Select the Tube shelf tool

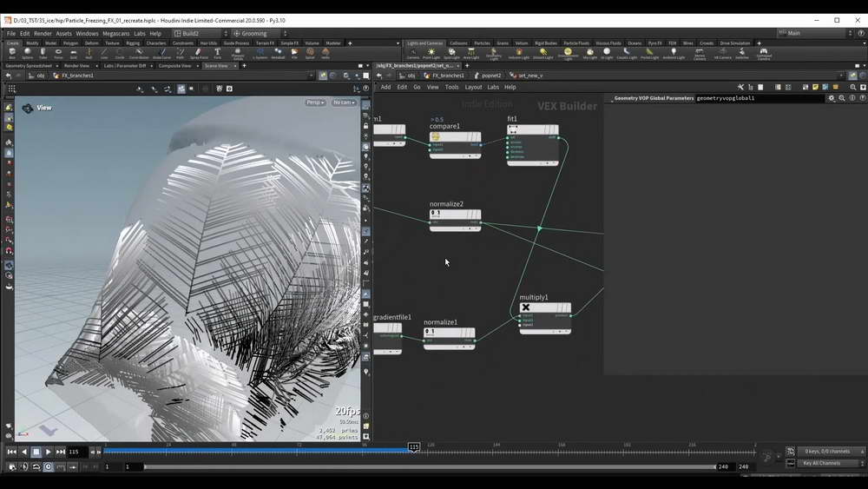(x=43, y=53)
